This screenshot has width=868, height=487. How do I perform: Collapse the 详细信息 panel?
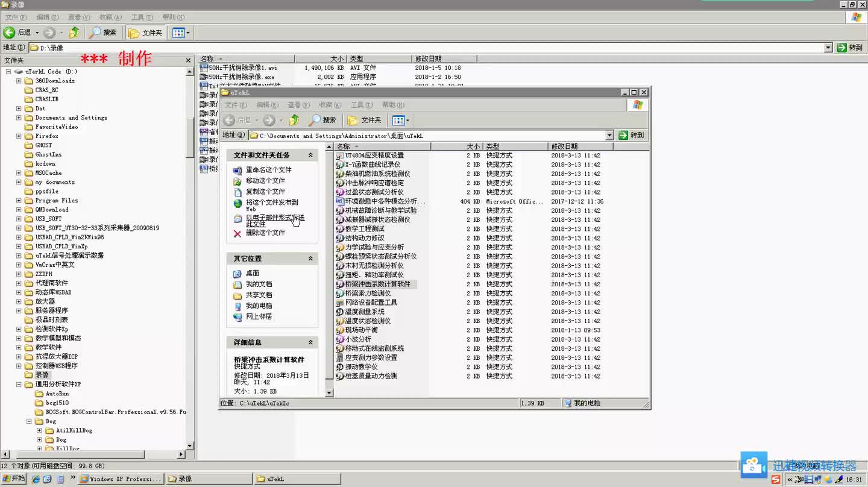click(x=310, y=342)
